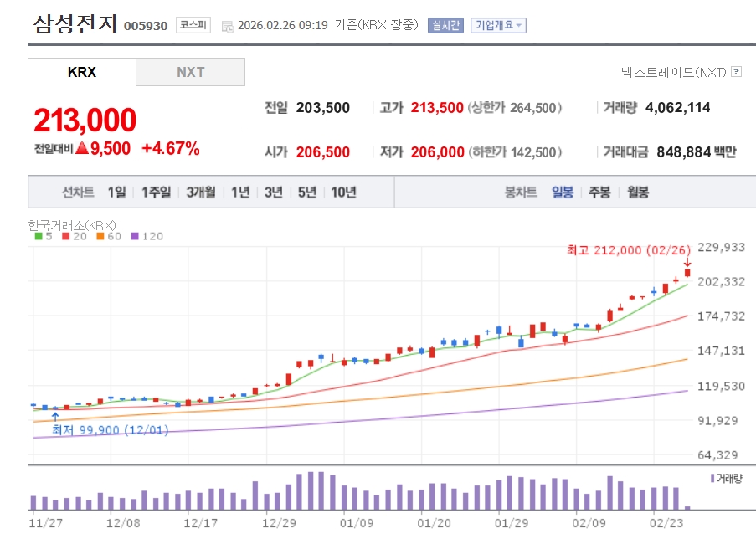Switch chart to 10년 period

(x=343, y=192)
